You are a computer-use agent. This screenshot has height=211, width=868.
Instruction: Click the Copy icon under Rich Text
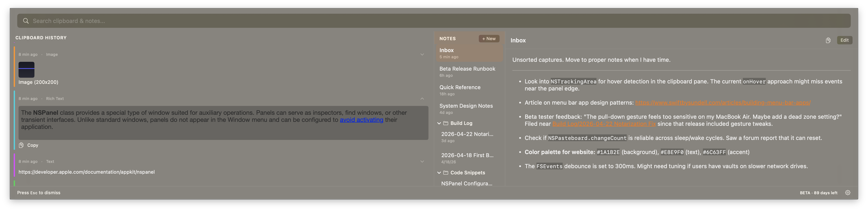point(21,145)
